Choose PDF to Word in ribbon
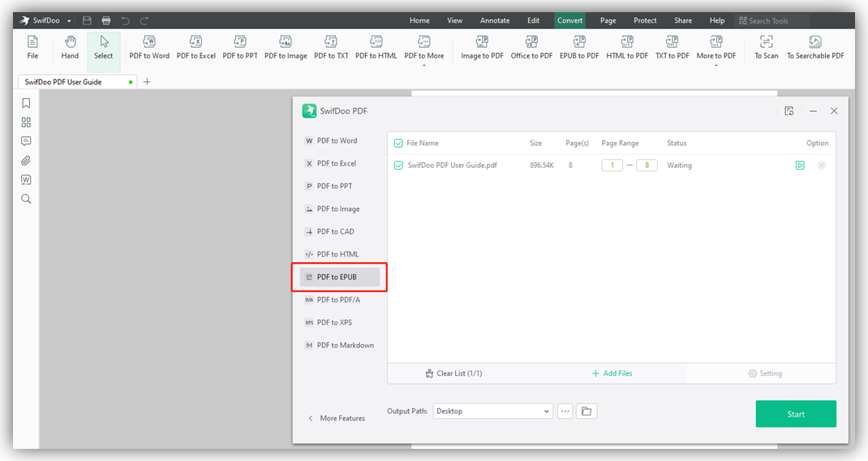 tap(149, 48)
